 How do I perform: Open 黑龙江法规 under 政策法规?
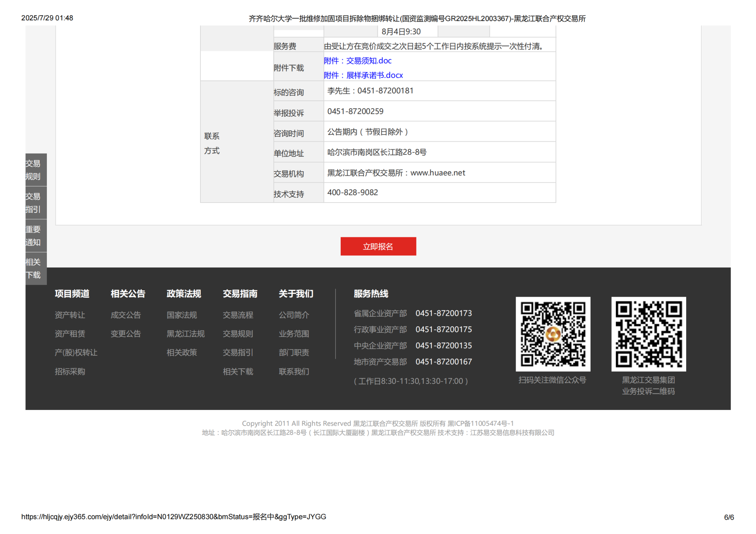pyautogui.click(x=185, y=334)
